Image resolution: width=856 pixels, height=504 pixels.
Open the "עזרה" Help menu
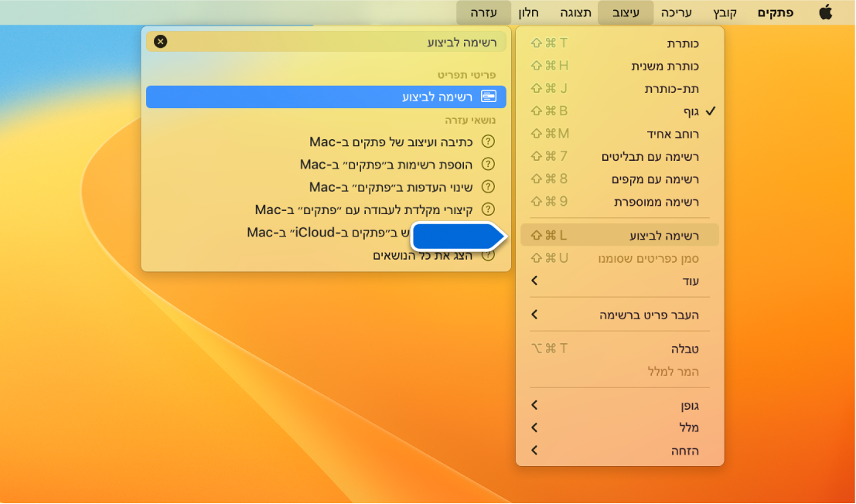click(483, 12)
